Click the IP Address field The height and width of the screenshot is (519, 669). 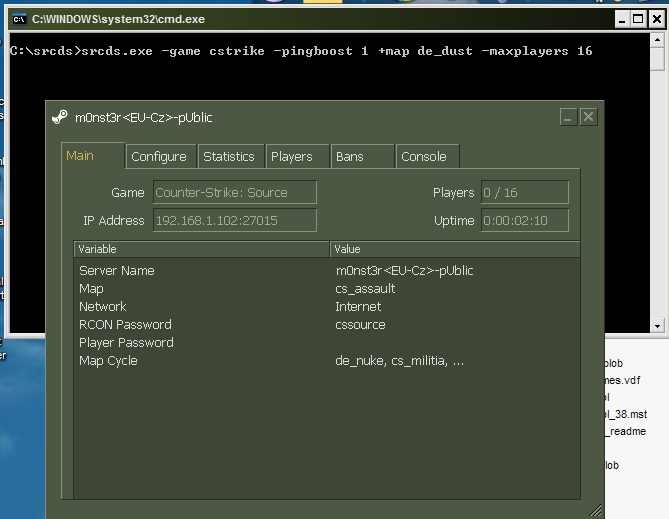234,220
